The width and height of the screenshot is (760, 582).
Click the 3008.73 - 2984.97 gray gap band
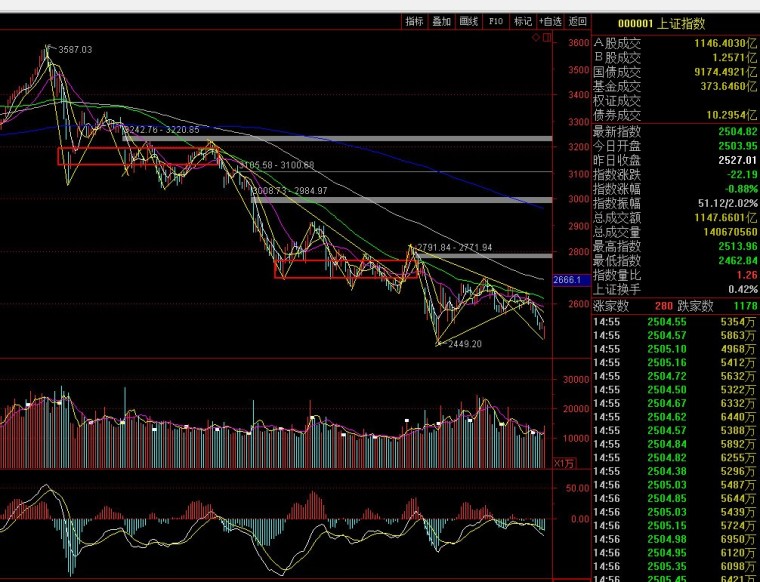click(402, 200)
